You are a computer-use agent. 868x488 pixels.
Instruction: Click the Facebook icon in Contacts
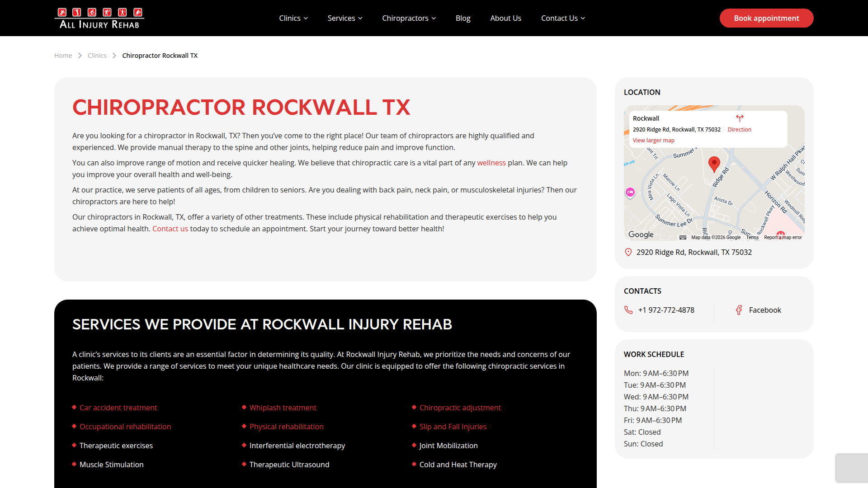coord(739,310)
